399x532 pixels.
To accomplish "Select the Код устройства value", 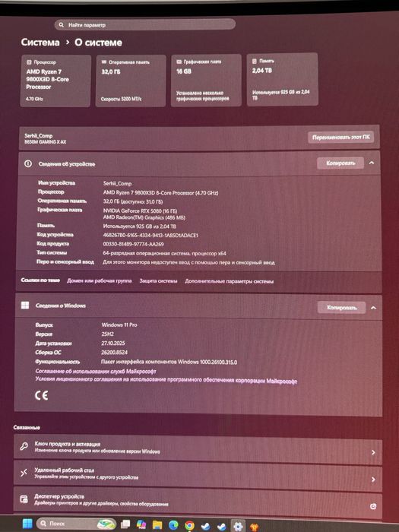I will pyautogui.click(x=150, y=235).
